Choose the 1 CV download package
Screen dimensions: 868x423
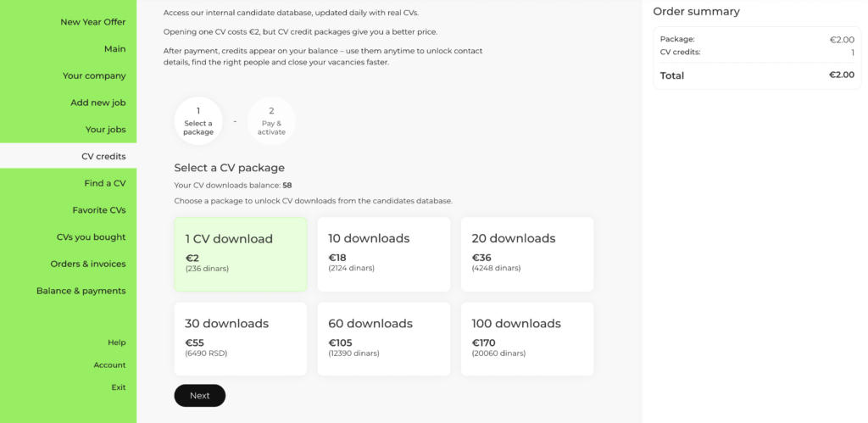pyautogui.click(x=241, y=254)
